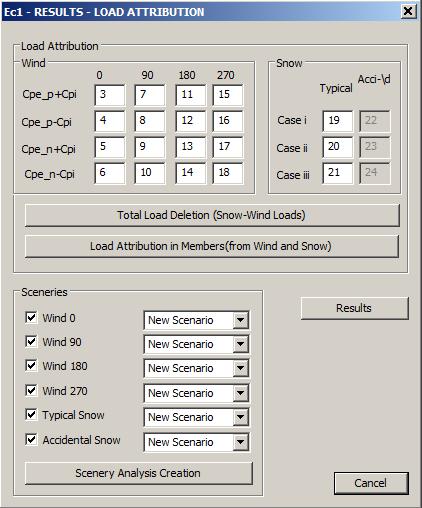Image resolution: width=422 pixels, height=508 pixels.
Task: Click the wind 90 field containing 7
Action: [x=150, y=95]
